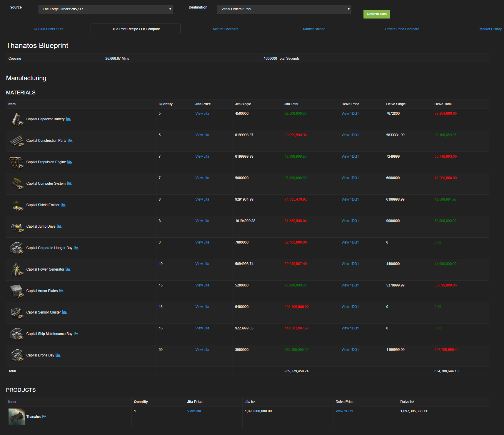
Task: Click the Thanatos Blueprint heading
Action: point(37,46)
